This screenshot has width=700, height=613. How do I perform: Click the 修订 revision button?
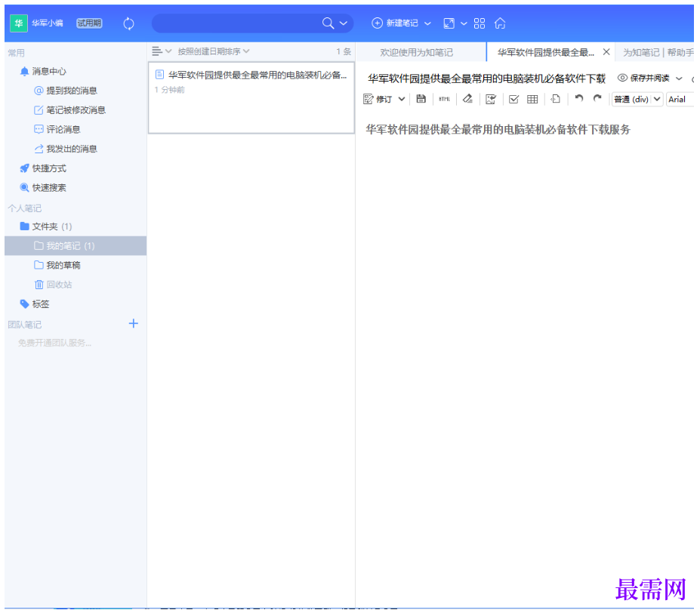pyautogui.click(x=378, y=99)
